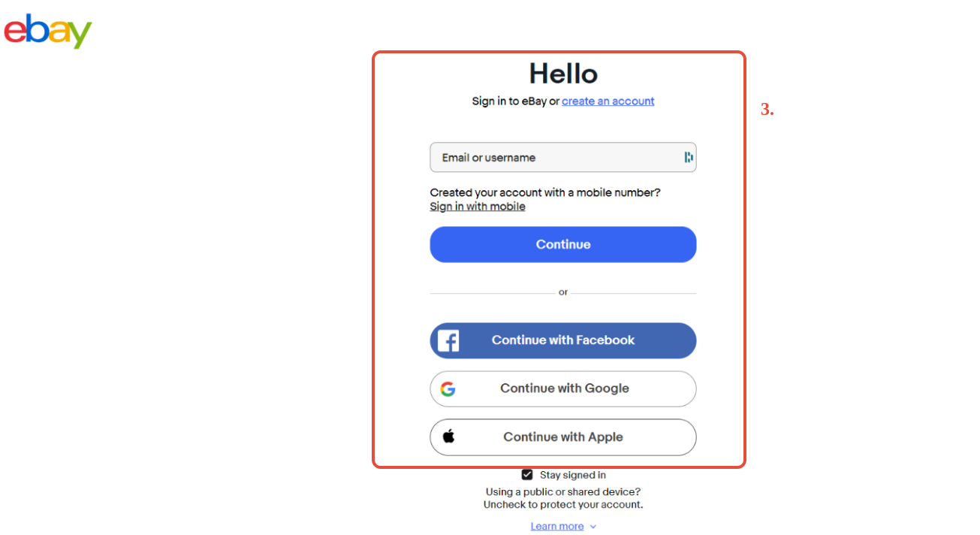Click the Facebook "f" logo icon
This screenshot has height=535, width=980.
(448, 340)
